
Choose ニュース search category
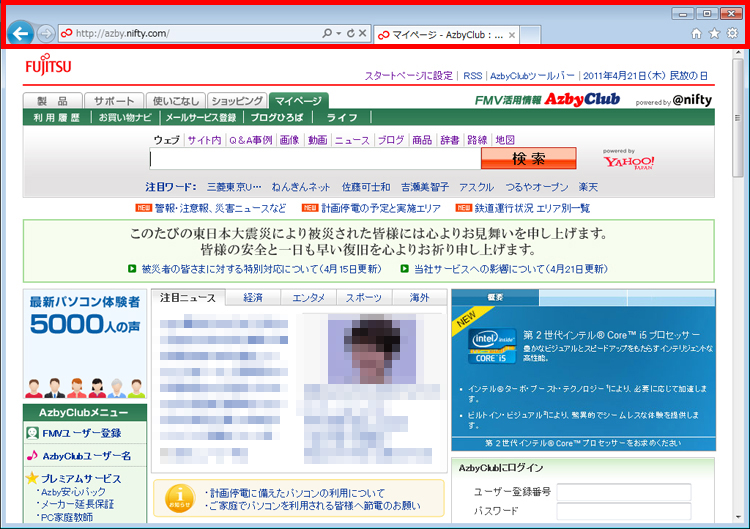352,140
